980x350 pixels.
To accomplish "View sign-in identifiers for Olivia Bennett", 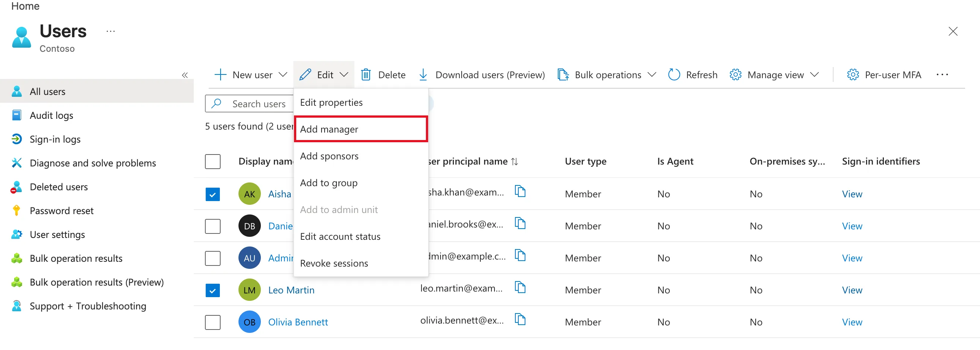I will pos(852,322).
